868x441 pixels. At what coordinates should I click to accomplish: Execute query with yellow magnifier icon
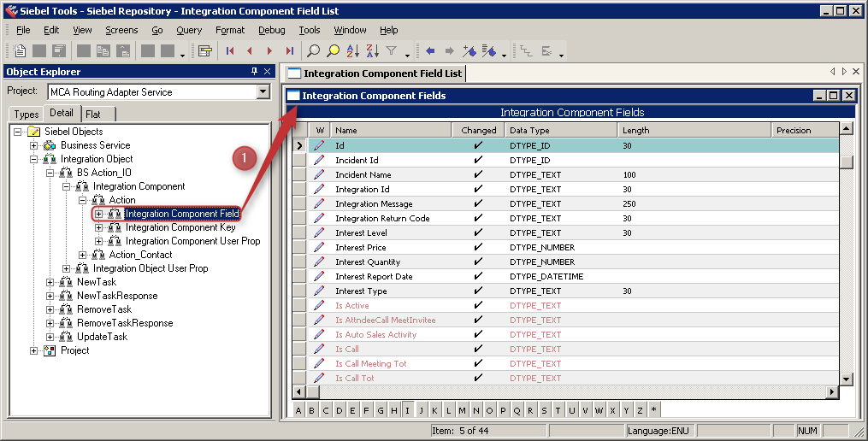pyautogui.click(x=334, y=51)
